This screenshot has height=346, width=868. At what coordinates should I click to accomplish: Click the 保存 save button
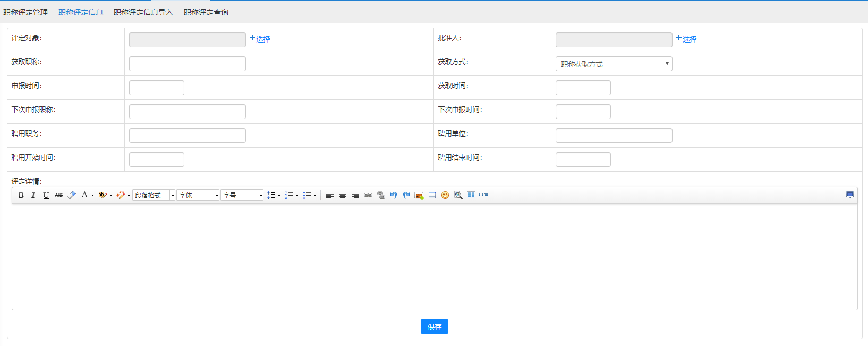coord(434,327)
